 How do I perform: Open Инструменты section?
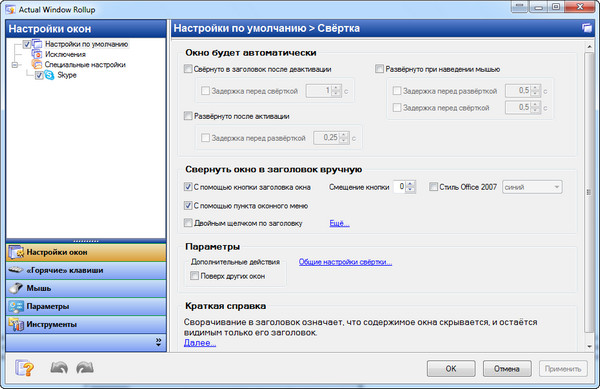86,324
